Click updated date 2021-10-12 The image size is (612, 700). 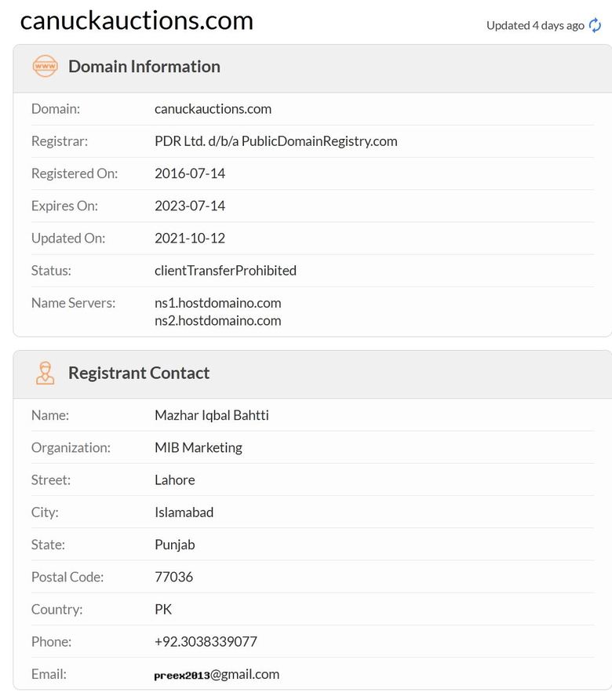(190, 238)
